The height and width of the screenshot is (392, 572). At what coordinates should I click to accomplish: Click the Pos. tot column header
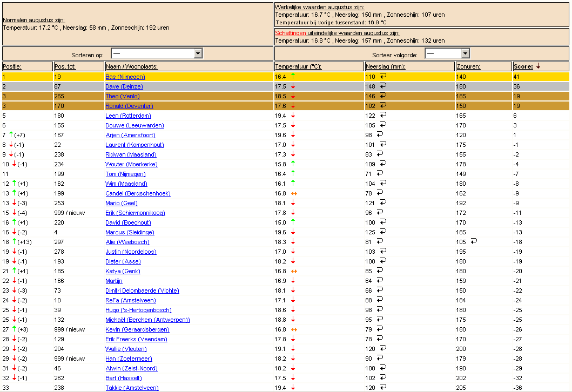click(x=65, y=67)
